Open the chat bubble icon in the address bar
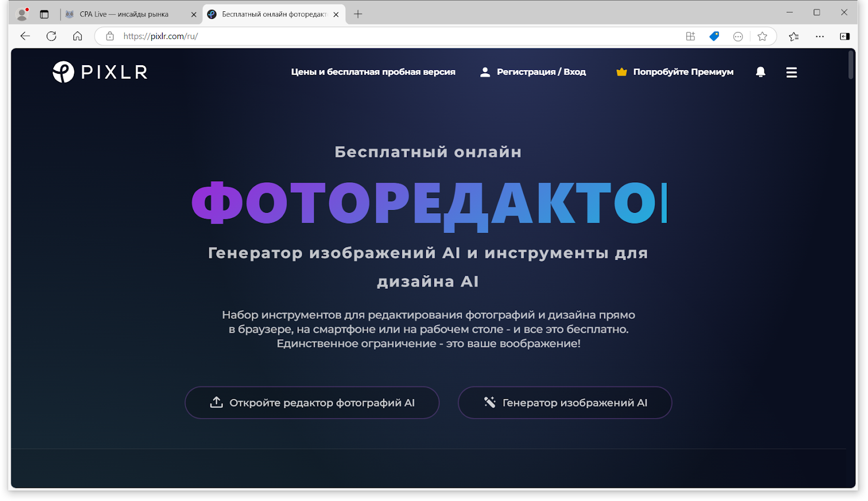Screen dimensions: 868x501 coord(738,36)
